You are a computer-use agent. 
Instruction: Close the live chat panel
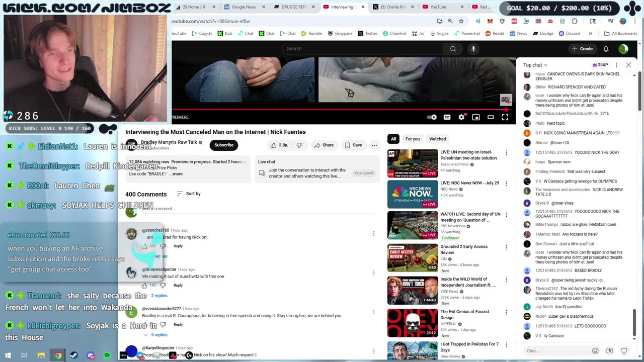pyautogui.click(x=628, y=65)
